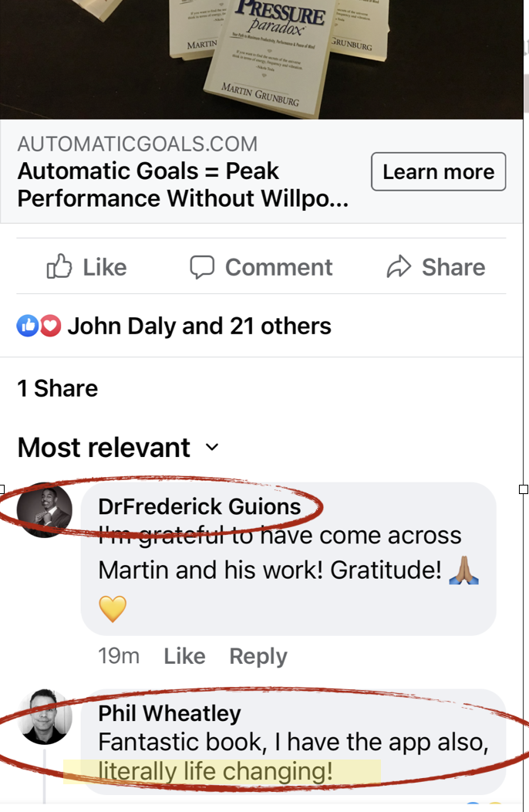Open Phil Wheatley's profile picture
Viewport: 529px width, 812px height.
(x=45, y=716)
